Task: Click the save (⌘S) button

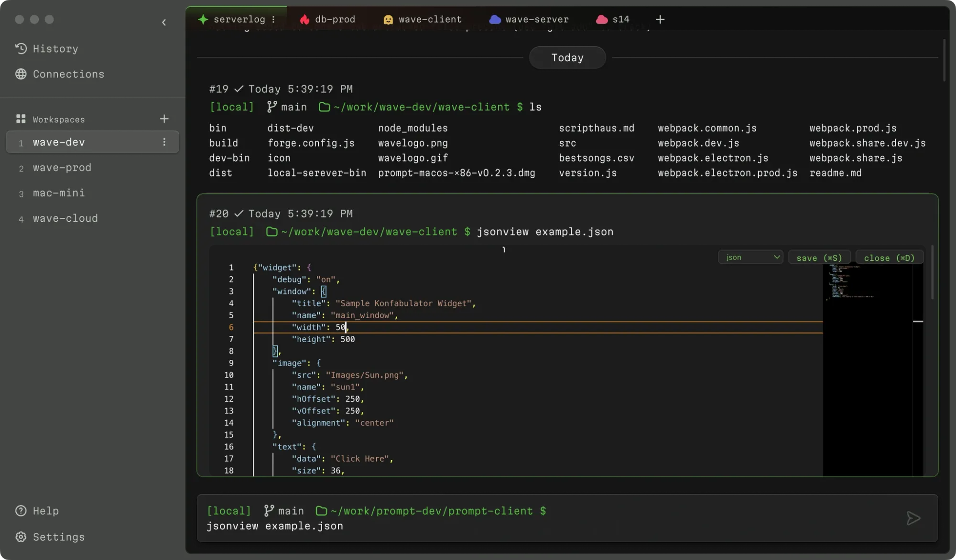Action: [x=819, y=257]
